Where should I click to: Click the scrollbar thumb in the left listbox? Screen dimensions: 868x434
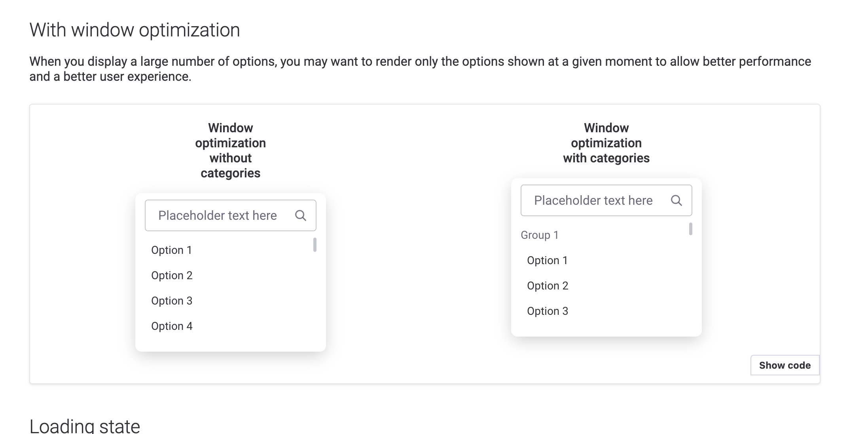pyautogui.click(x=315, y=245)
